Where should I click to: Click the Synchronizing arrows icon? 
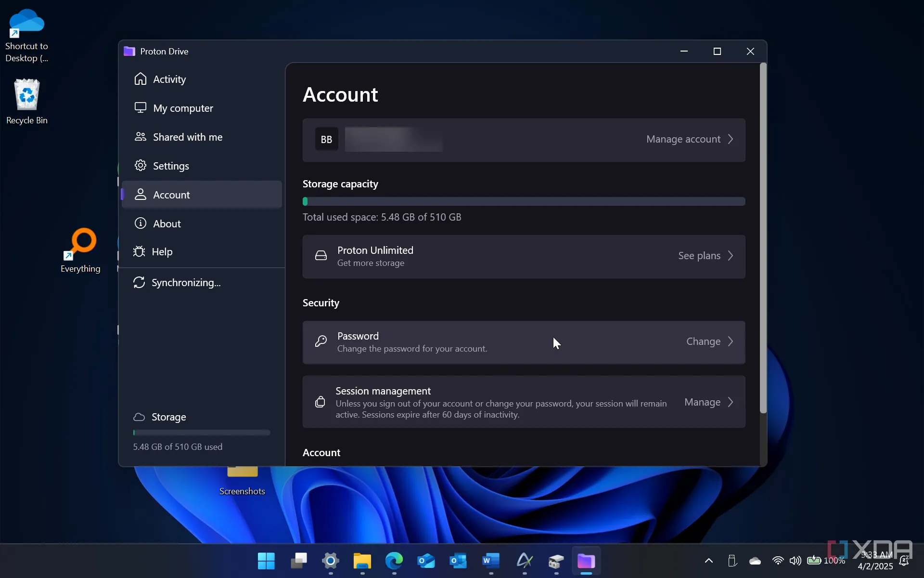[139, 282]
